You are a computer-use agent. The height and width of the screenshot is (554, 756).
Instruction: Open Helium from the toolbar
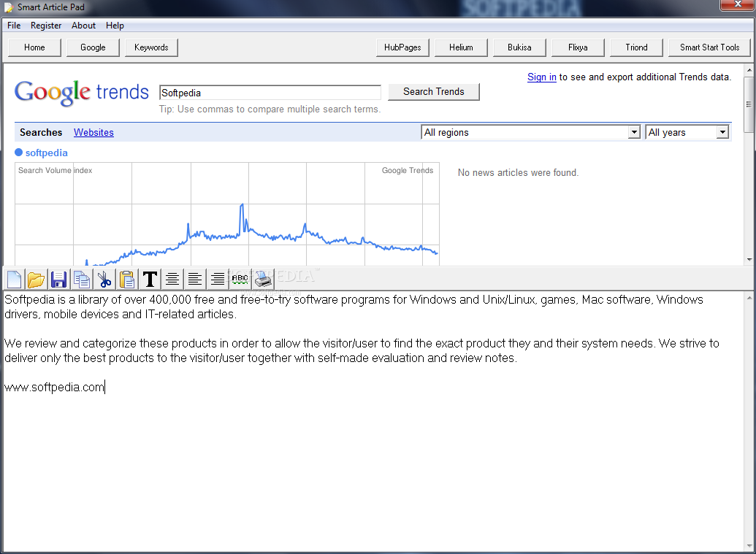point(461,47)
